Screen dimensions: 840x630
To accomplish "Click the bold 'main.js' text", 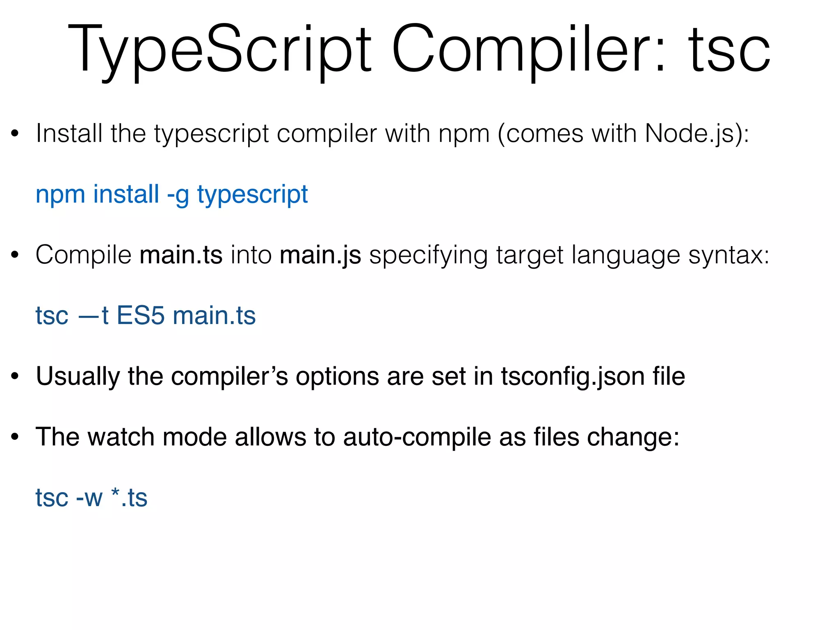I will click(x=320, y=255).
